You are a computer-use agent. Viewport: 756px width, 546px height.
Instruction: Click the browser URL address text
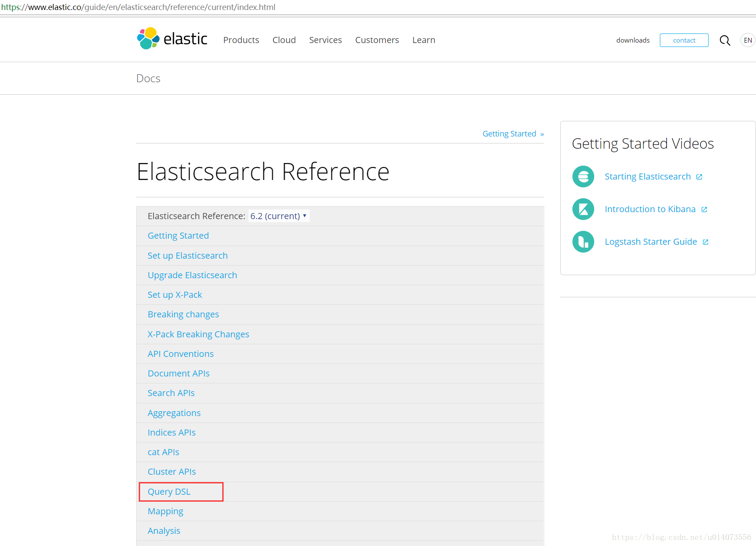tap(138, 7)
